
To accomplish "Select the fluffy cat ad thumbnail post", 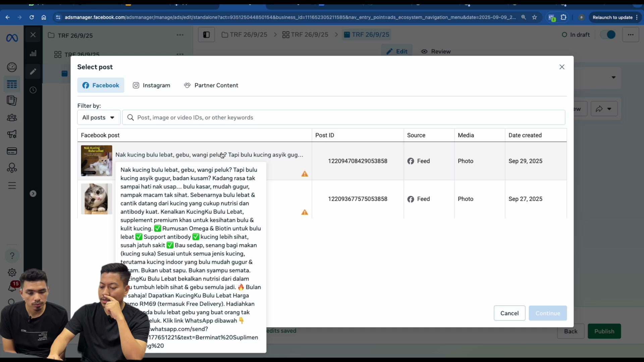I will click(96, 161).
